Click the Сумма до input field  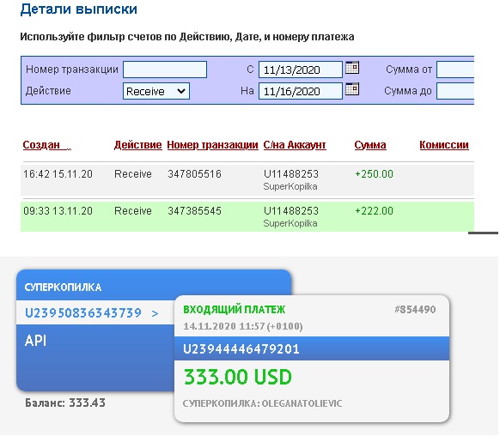(x=455, y=91)
